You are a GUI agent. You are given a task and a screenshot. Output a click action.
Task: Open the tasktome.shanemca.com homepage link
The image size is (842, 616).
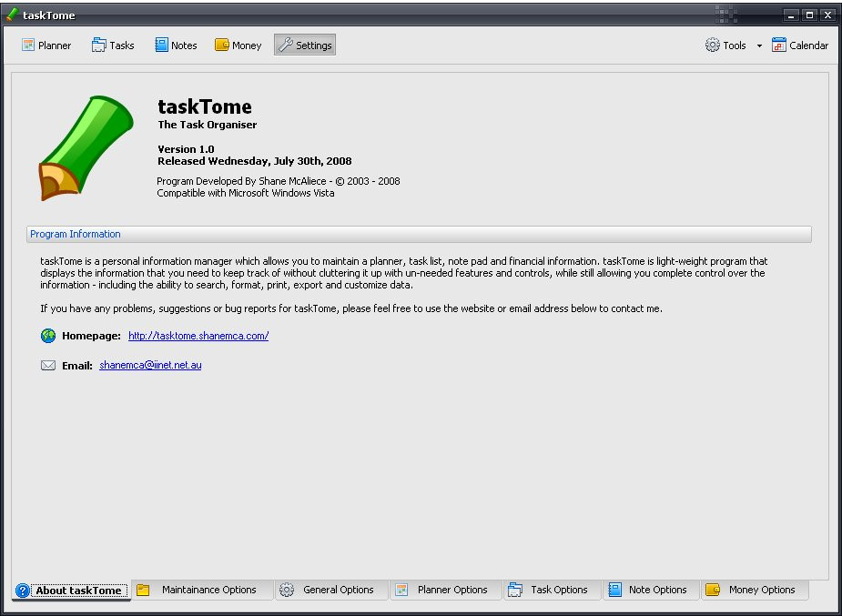coord(198,336)
